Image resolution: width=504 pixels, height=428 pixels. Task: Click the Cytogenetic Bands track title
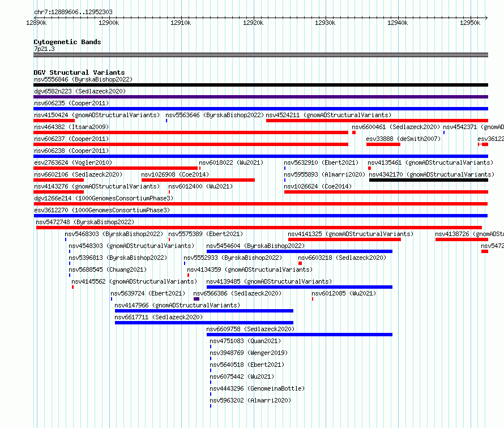[x=67, y=42]
